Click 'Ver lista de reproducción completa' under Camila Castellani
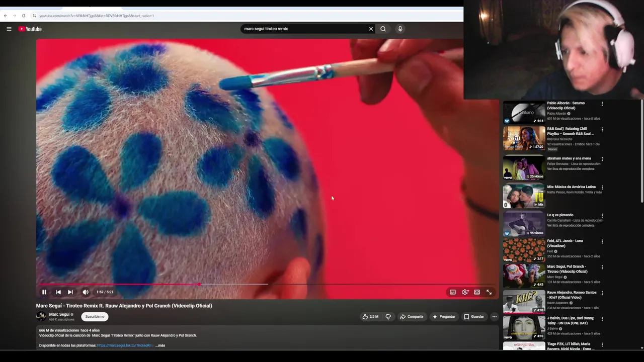Image resolution: width=644 pixels, height=362 pixels. point(571,225)
